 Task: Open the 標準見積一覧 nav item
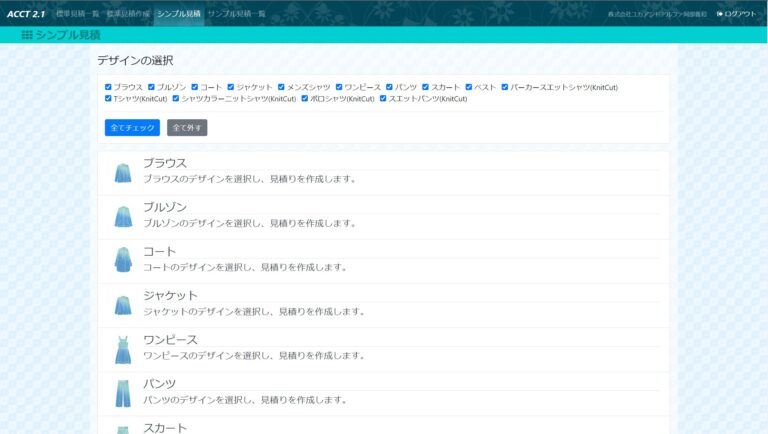[x=77, y=14]
